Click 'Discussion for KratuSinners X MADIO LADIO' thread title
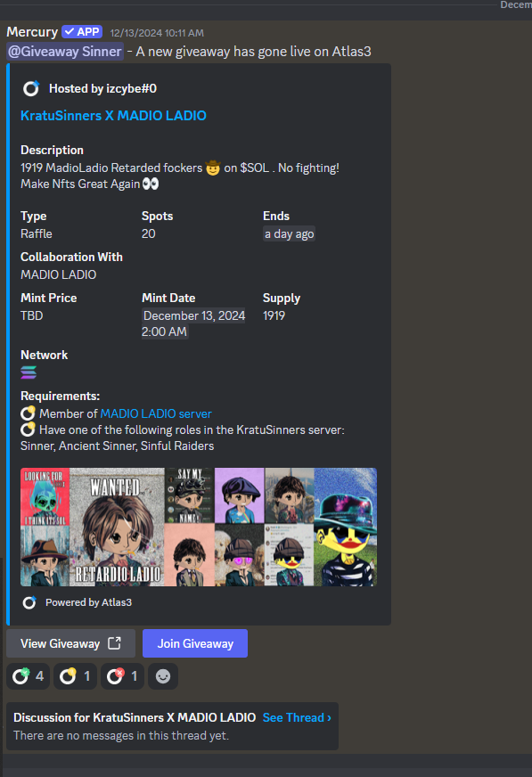The height and width of the screenshot is (777, 532). (135, 717)
